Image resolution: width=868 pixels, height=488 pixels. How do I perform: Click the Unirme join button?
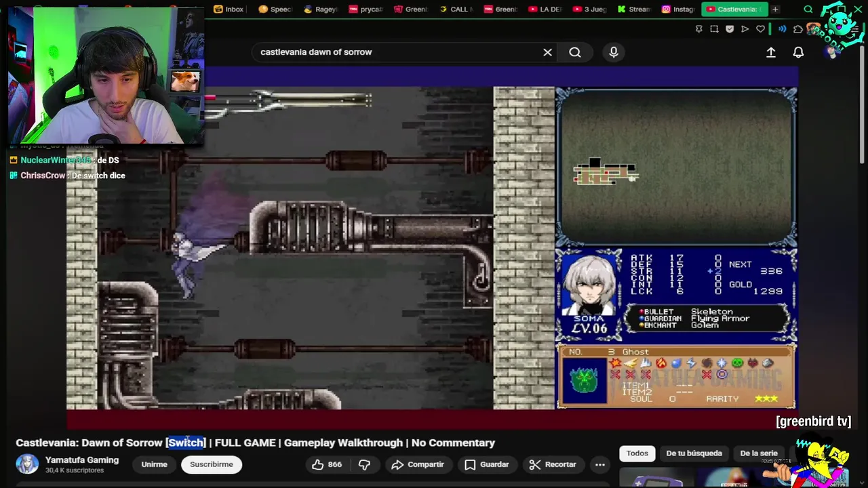pyautogui.click(x=154, y=464)
